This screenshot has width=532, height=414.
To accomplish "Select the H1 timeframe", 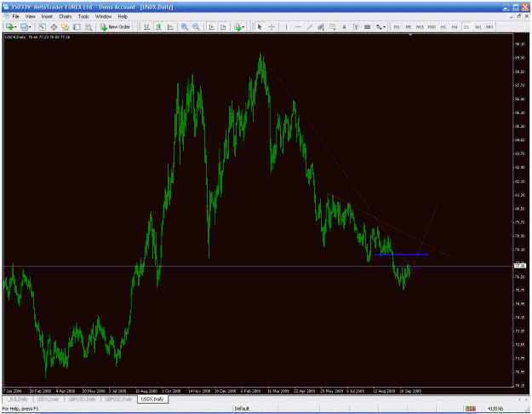I will (x=443, y=26).
